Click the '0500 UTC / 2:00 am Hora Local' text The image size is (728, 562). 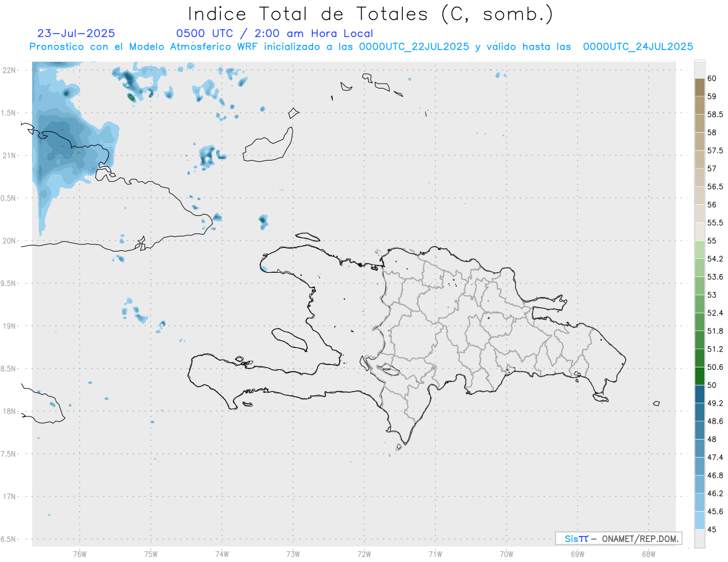coord(275,33)
